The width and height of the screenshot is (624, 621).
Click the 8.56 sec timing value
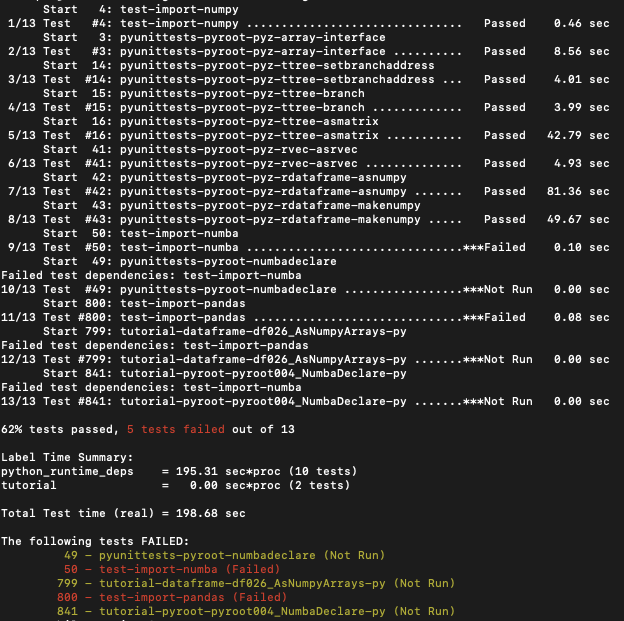(x=581, y=51)
